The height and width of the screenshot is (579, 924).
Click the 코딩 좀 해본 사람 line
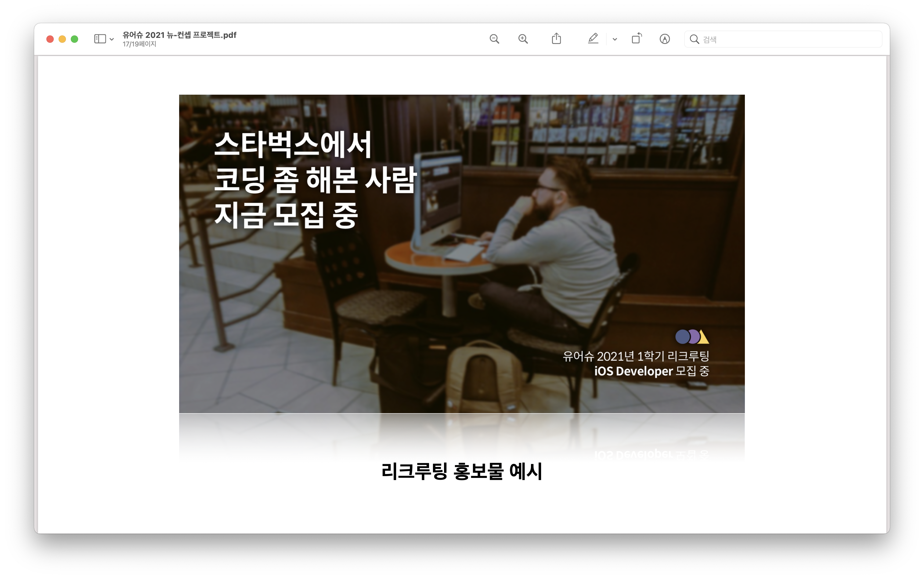tap(315, 180)
